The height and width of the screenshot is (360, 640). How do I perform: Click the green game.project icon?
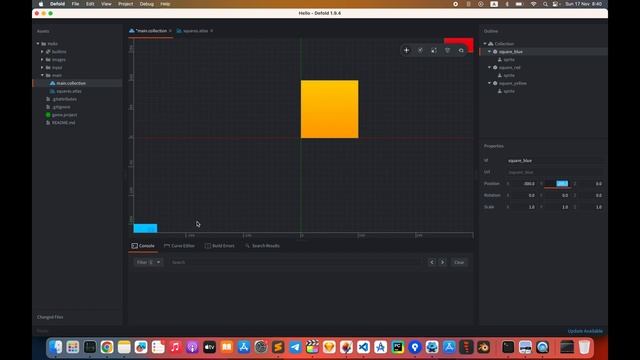point(48,115)
